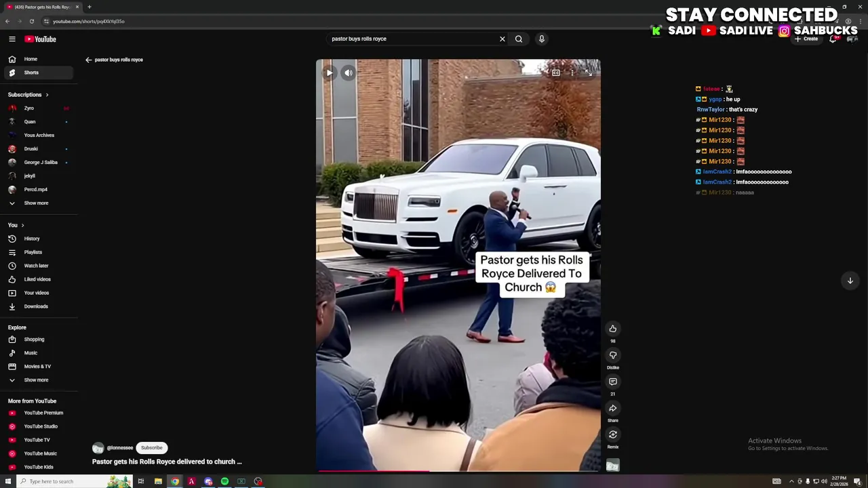Screen dimensions: 868x488
Task: Open YouTube TV
Action: pyautogui.click(x=39, y=440)
